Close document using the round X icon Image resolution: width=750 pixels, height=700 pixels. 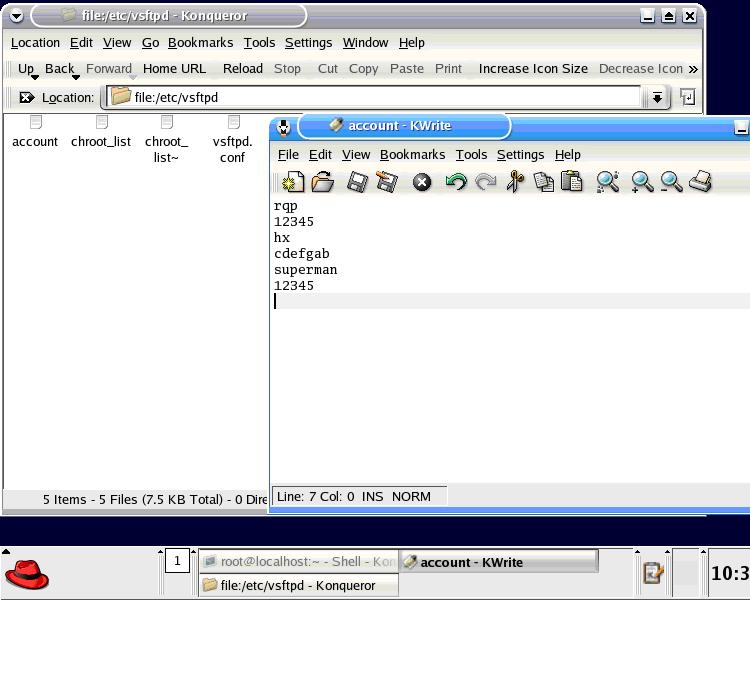click(x=422, y=182)
